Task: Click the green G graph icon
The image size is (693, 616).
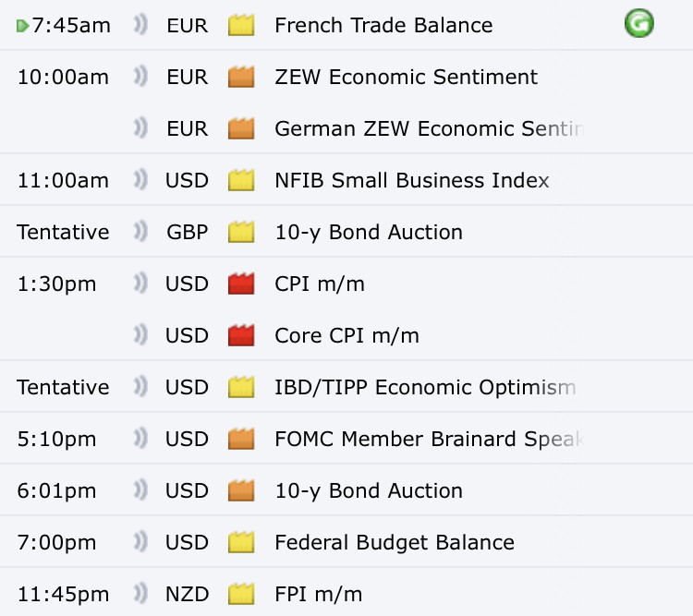Action: pyautogui.click(x=639, y=23)
